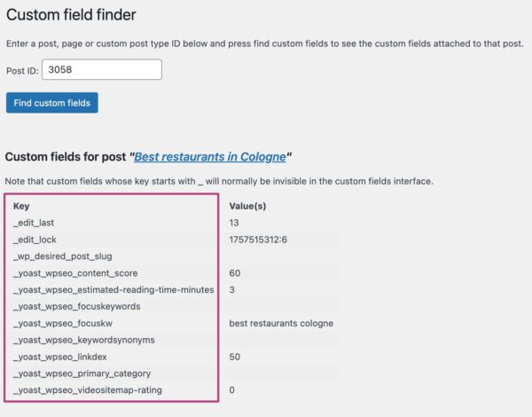Viewport: 532px width, 417px height.
Task: Click the value "best restaurants cologne"
Action: click(x=281, y=323)
